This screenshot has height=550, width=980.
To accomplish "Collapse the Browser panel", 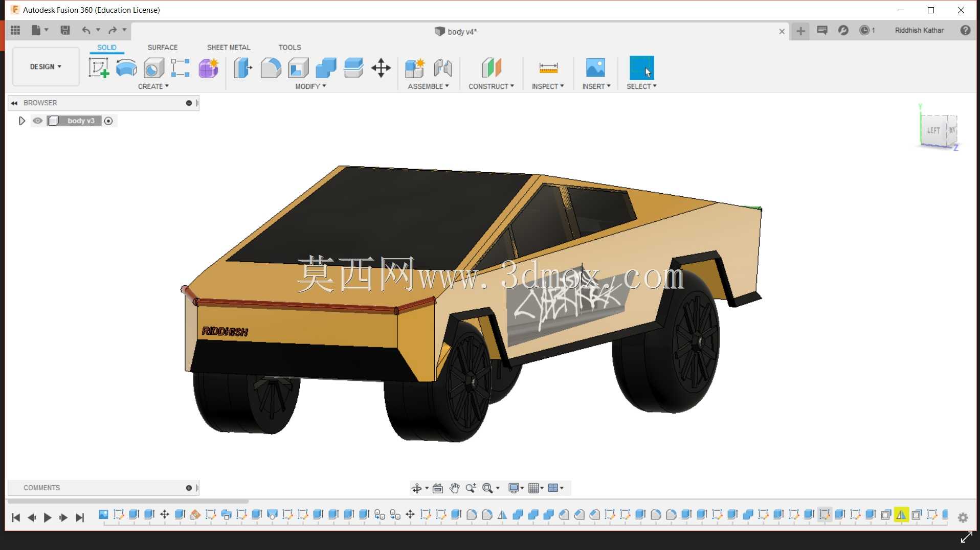I will coord(14,103).
